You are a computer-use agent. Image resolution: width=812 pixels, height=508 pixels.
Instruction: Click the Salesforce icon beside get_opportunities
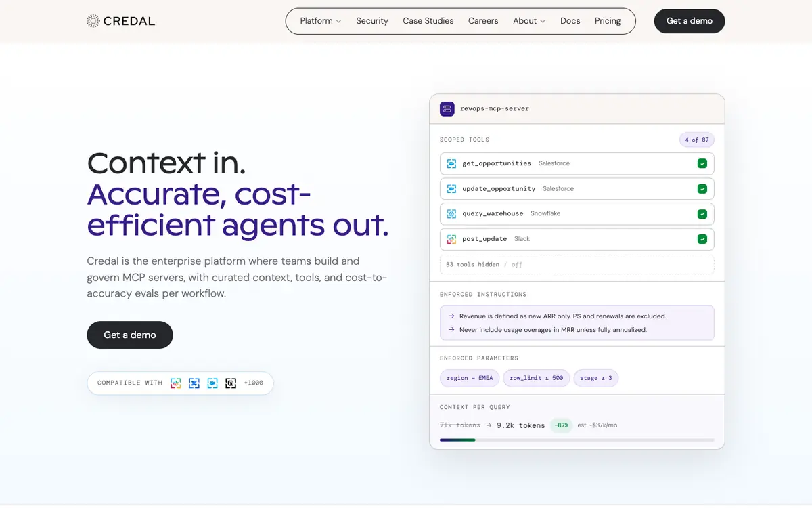451,163
